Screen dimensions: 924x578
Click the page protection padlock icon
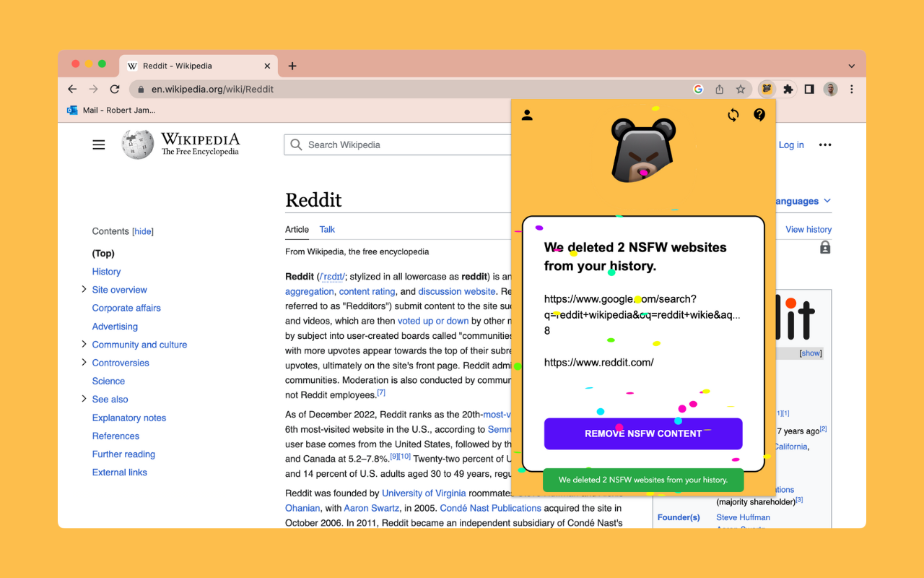[825, 247]
